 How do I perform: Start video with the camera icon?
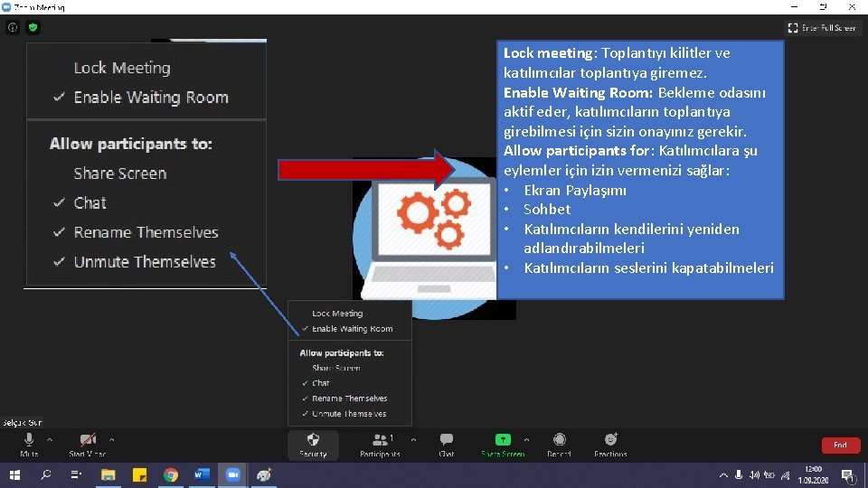point(88,445)
